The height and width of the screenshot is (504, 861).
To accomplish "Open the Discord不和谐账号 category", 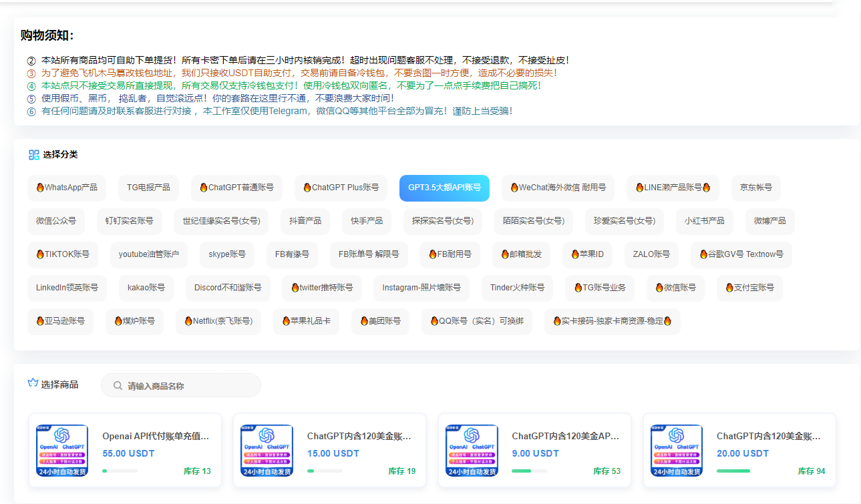I will [x=228, y=288].
